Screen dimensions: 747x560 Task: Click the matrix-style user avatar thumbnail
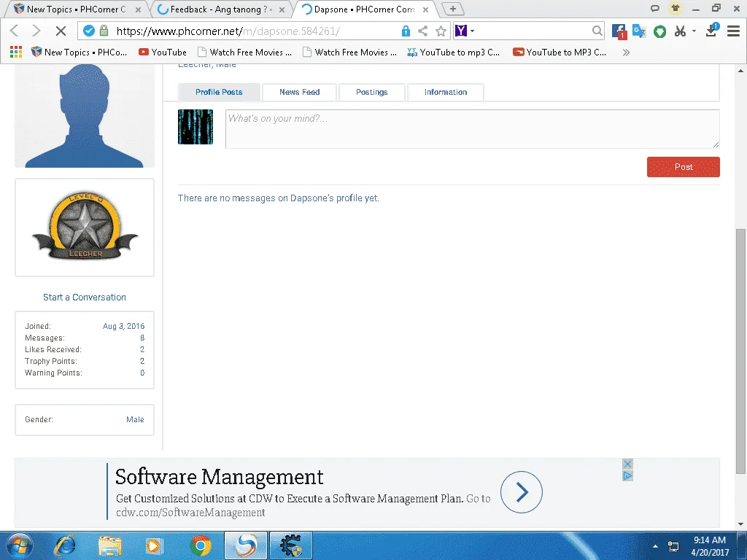point(196,127)
